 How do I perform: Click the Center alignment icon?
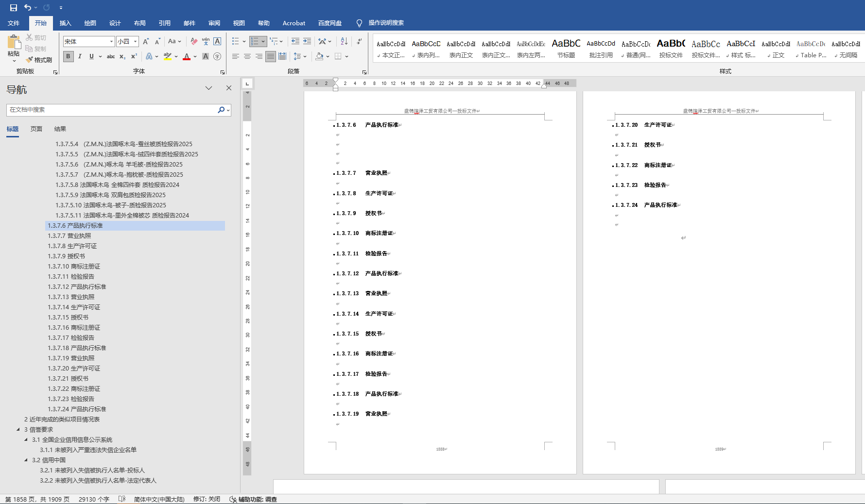click(x=247, y=56)
